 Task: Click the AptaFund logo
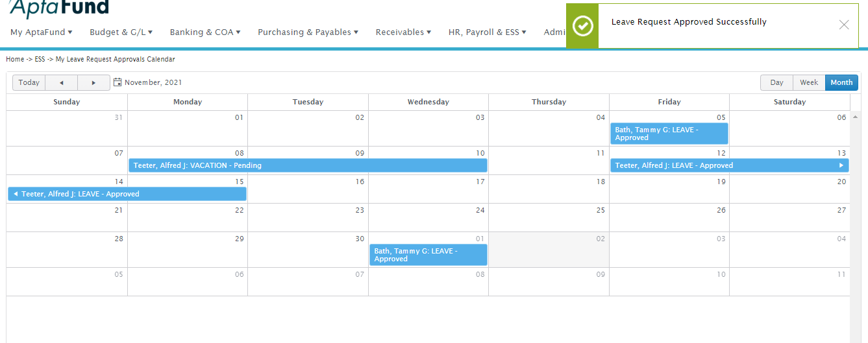click(59, 8)
